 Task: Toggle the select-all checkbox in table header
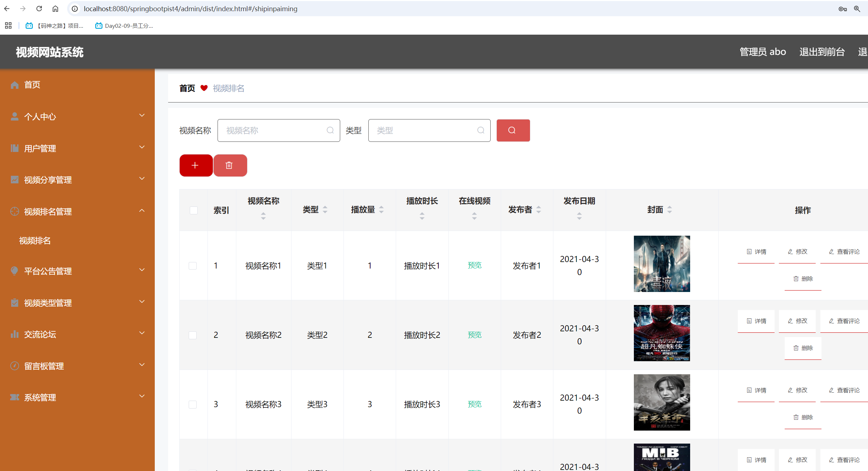[x=194, y=210]
